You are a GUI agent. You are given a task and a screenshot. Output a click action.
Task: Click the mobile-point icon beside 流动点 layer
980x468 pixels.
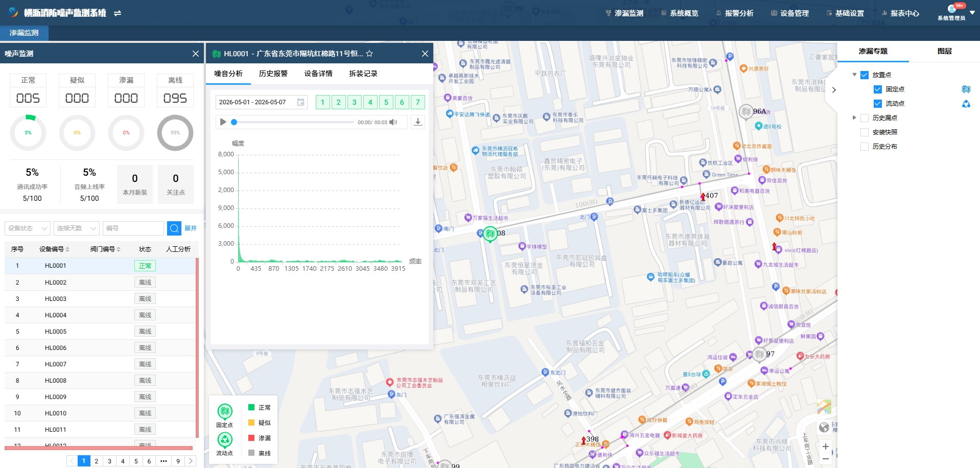(x=966, y=104)
